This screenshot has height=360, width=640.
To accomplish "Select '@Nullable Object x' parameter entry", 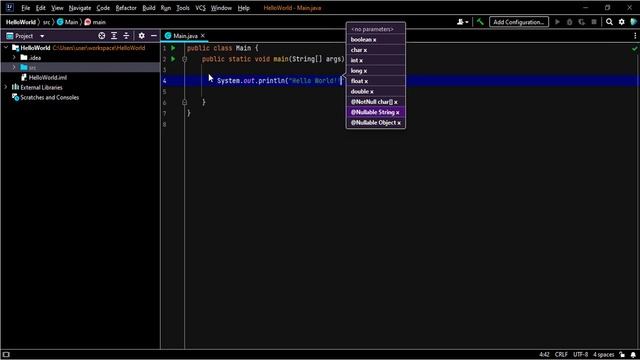I will click(376, 122).
